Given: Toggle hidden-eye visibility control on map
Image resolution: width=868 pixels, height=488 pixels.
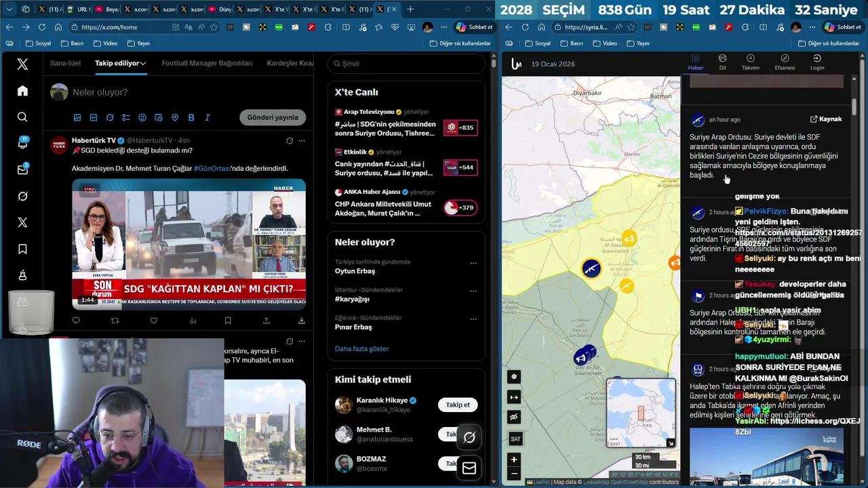Looking at the screenshot, I should (514, 417).
